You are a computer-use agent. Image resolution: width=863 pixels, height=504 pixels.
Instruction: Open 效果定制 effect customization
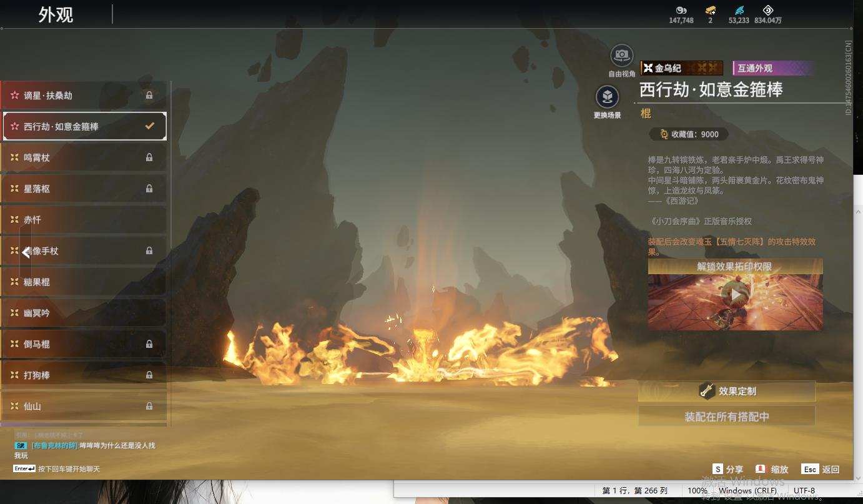click(727, 391)
